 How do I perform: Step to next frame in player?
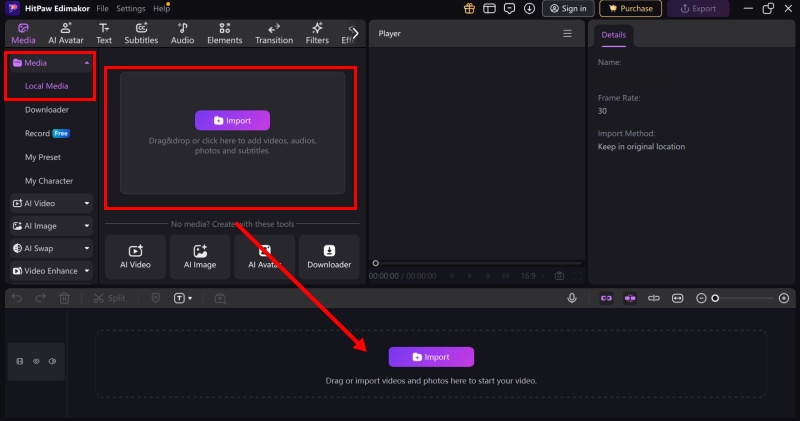(488, 276)
